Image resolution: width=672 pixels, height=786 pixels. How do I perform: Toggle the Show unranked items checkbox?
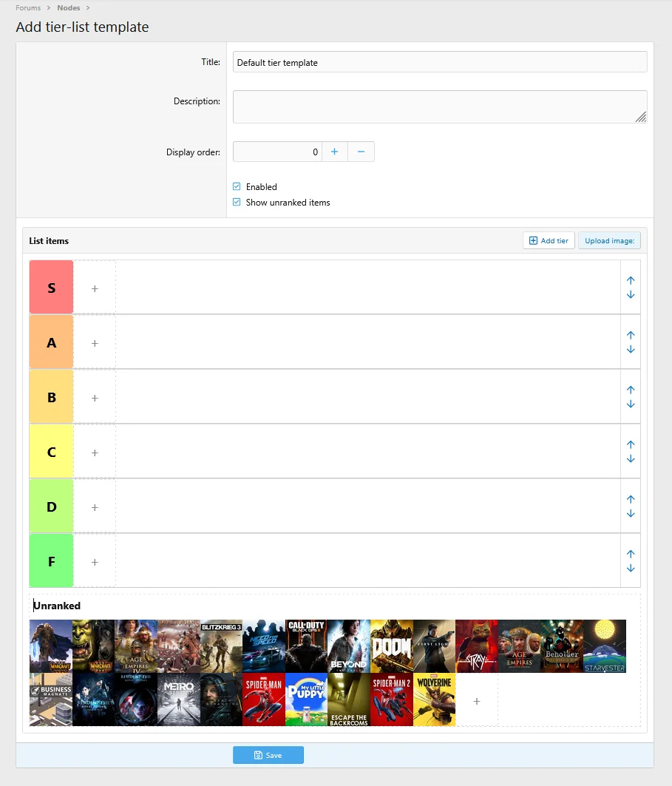click(237, 202)
